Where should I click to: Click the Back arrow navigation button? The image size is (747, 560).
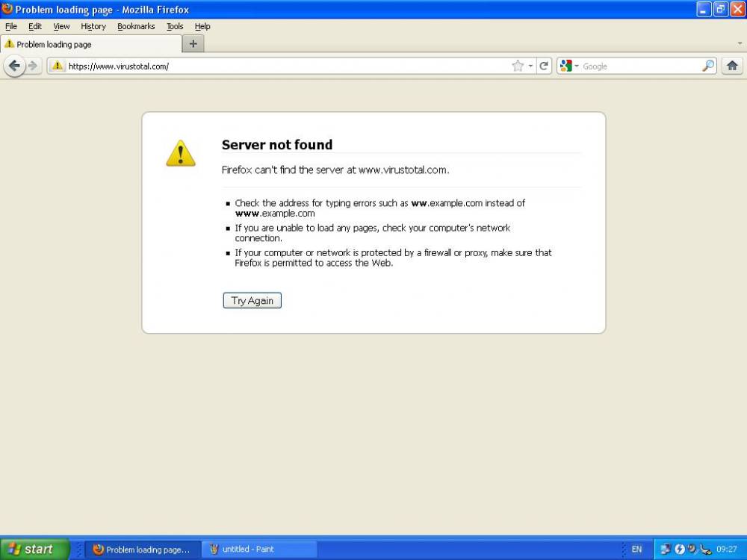[14, 66]
